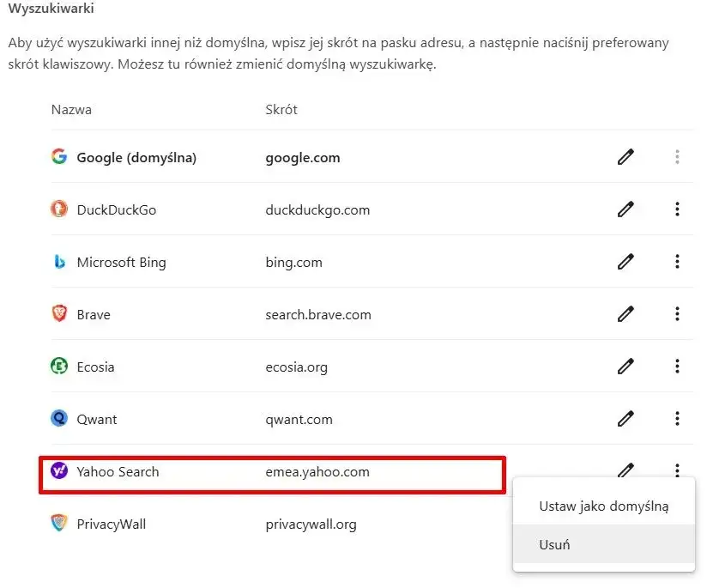Click the PrivacyWall shield icon
Viewport: 713px width, 588px height.
58,524
